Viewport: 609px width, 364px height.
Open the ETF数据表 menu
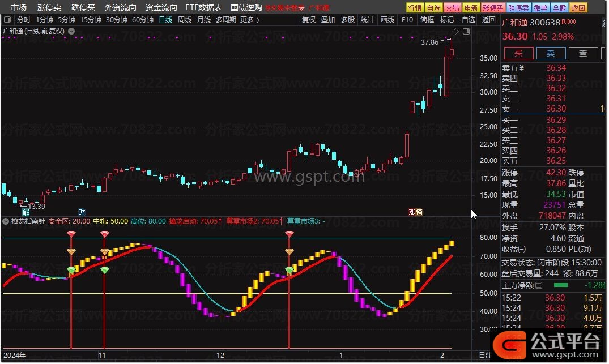point(203,7)
